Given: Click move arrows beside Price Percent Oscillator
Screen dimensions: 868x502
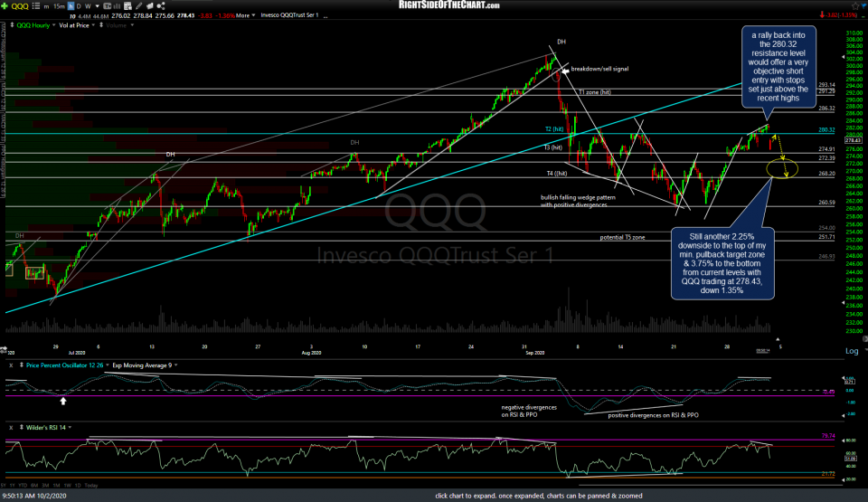Looking at the screenshot, I should point(22,365).
